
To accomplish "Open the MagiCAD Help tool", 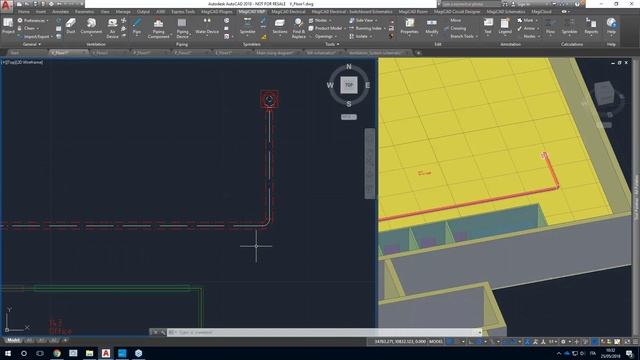I will 611,26.
